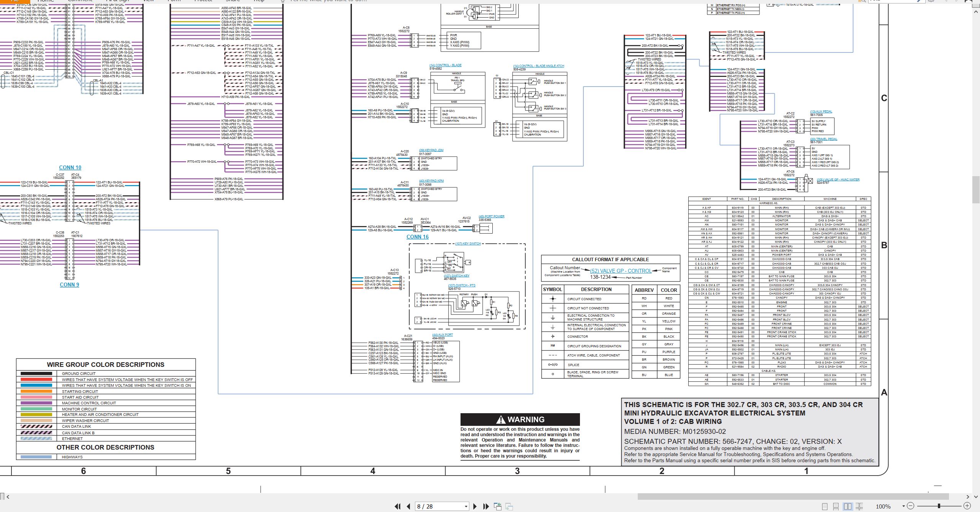Click the CAN DATA LINK B legend text

[x=78, y=433]
